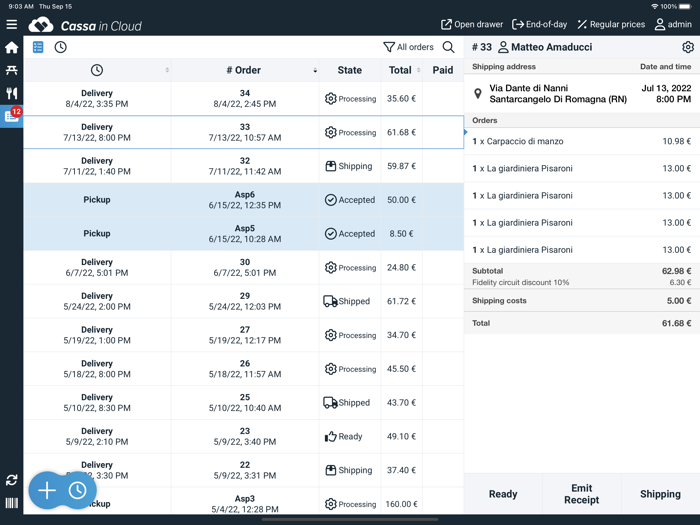Open the tables section icon in sidebar
This screenshot has height=525, width=700.
[x=12, y=70]
